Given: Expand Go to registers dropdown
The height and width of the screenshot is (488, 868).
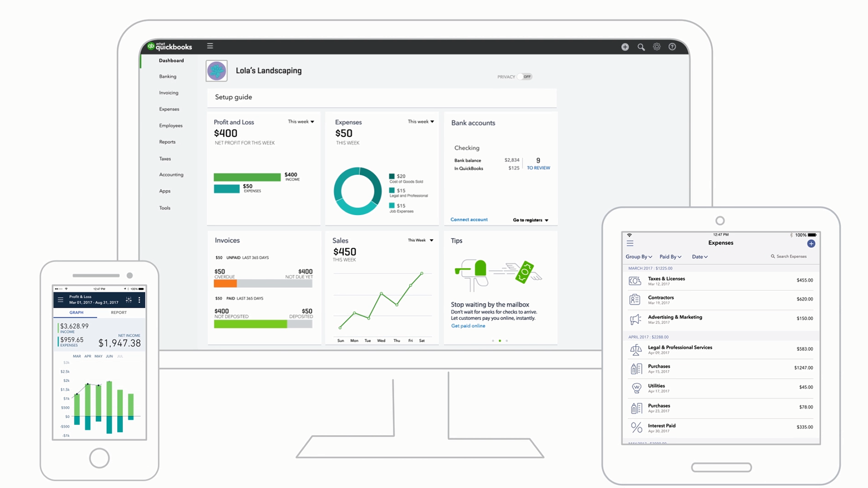Looking at the screenshot, I should 530,220.
